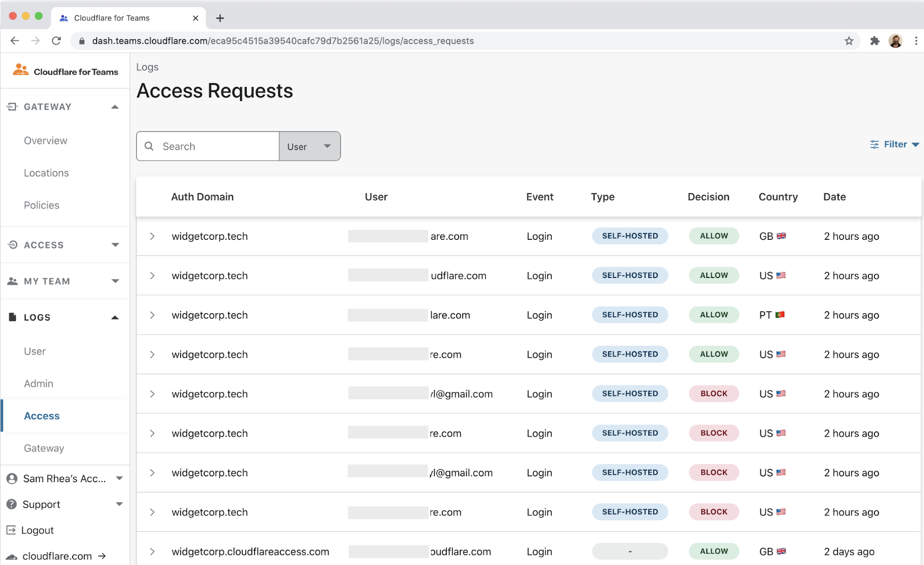Click the Portugal flag icon
Screen dimensions: 924x565
coord(780,315)
